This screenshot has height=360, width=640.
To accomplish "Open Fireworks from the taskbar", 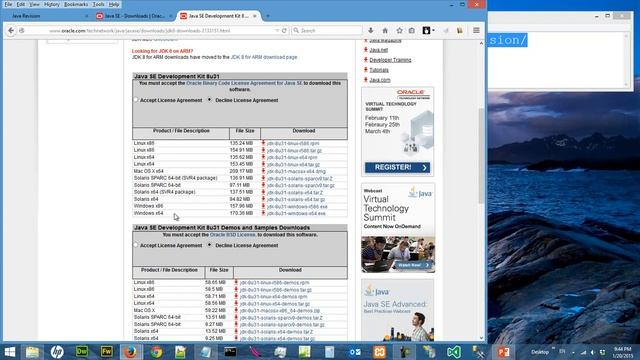I will (x=107, y=352).
